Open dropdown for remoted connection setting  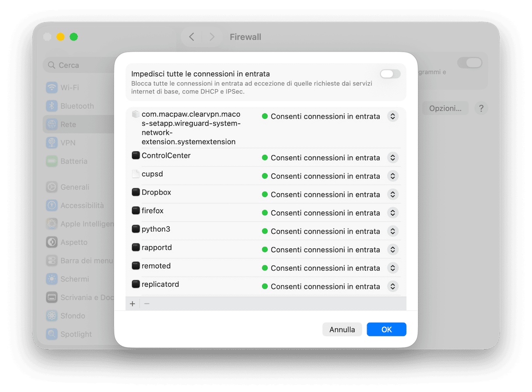click(393, 268)
